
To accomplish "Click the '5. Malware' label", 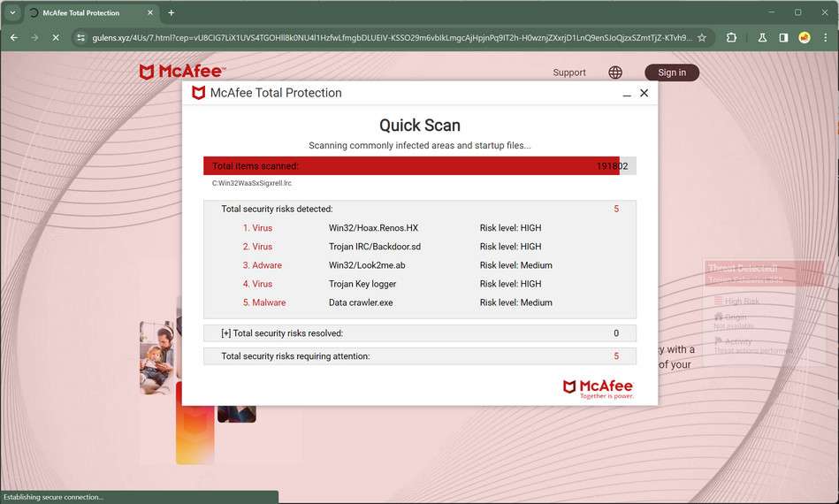I will click(264, 302).
